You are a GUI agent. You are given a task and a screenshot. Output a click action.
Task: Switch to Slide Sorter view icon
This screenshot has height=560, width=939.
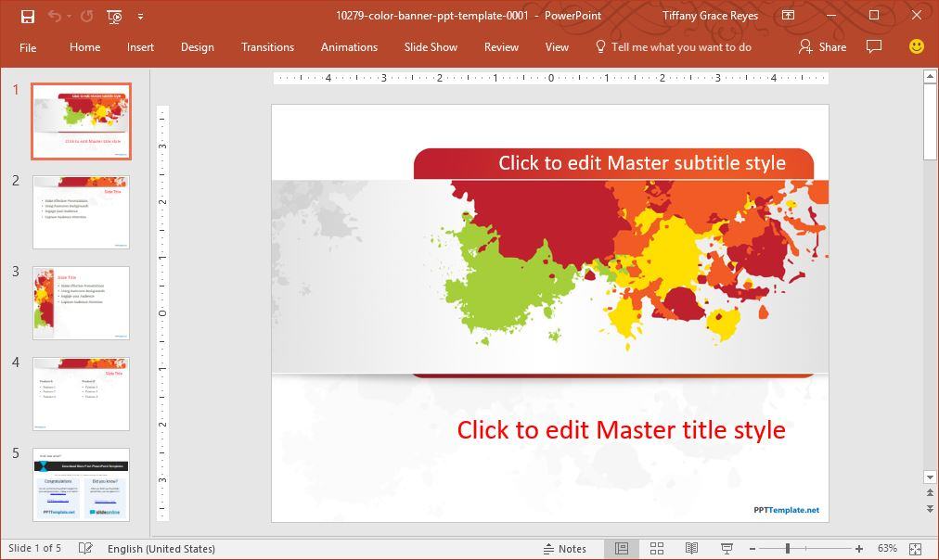tap(657, 548)
